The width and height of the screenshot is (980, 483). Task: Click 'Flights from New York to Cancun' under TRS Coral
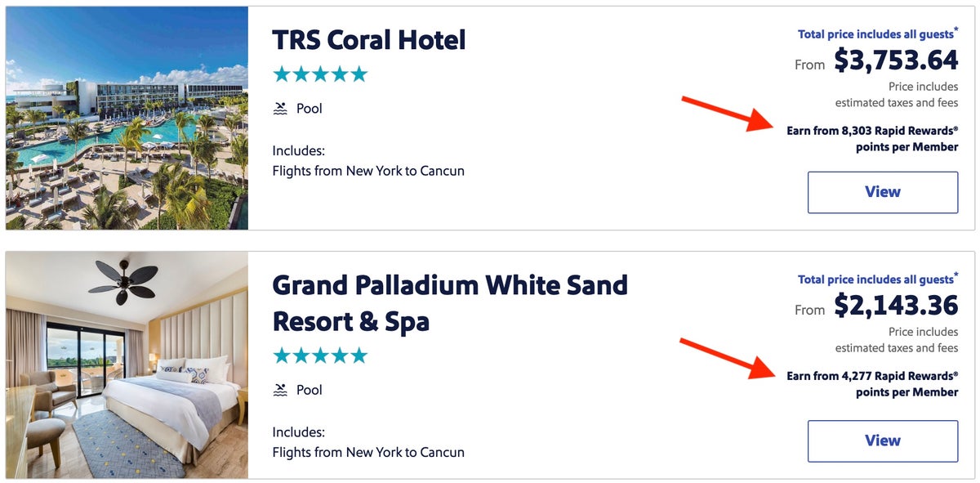(x=368, y=171)
